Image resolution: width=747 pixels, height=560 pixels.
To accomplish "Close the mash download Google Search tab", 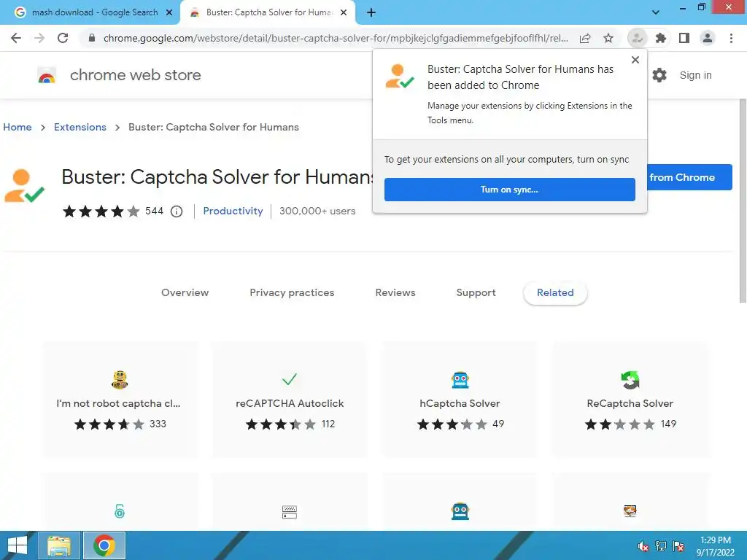I will pos(169,13).
